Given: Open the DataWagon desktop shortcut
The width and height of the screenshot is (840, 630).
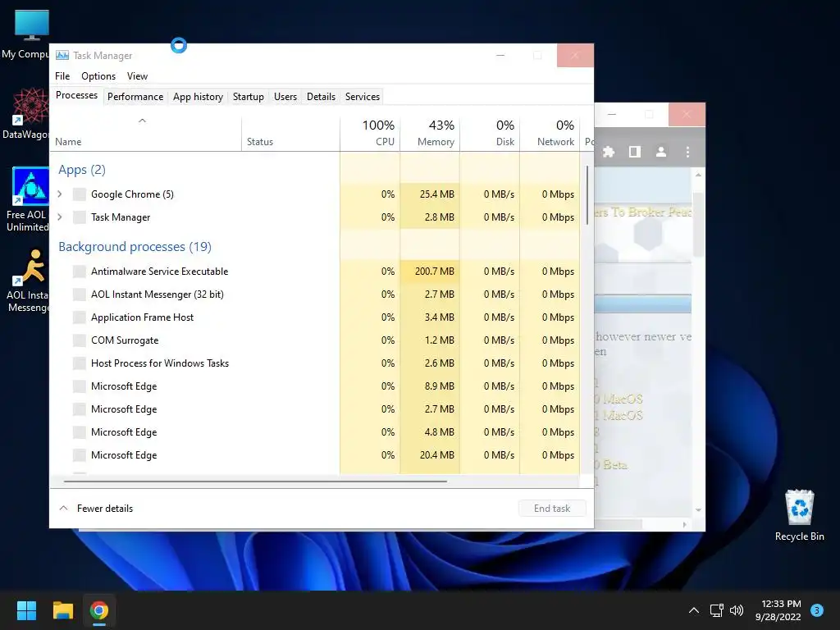Looking at the screenshot, I should click(31, 113).
